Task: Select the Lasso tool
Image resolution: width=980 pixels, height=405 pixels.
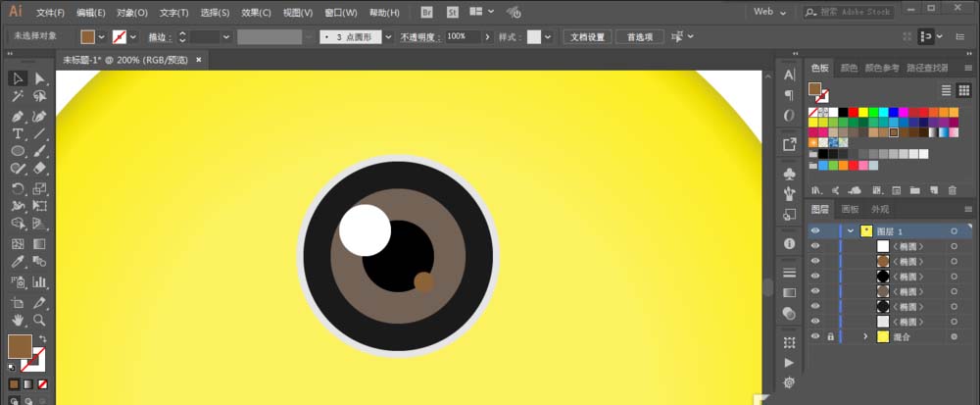Action: pyautogui.click(x=40, y=96)
